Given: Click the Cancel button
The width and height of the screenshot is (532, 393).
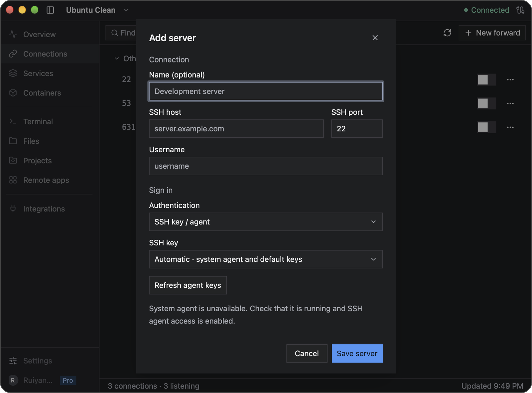Looking at the screenshot, I should pyautogui.click(x=307, y=353).
